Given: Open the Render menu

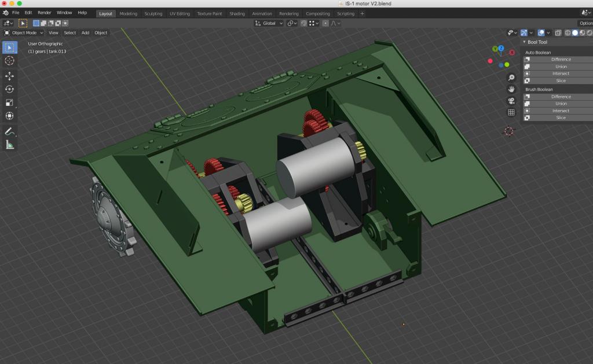Looking at the screenshot, I should pyautogui.click(x=45, y=13).
